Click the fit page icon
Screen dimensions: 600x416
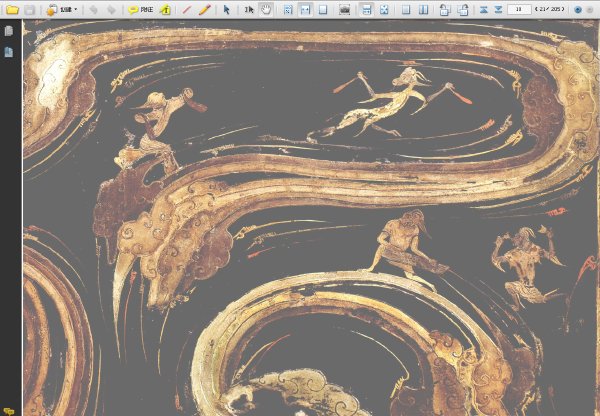323,10
